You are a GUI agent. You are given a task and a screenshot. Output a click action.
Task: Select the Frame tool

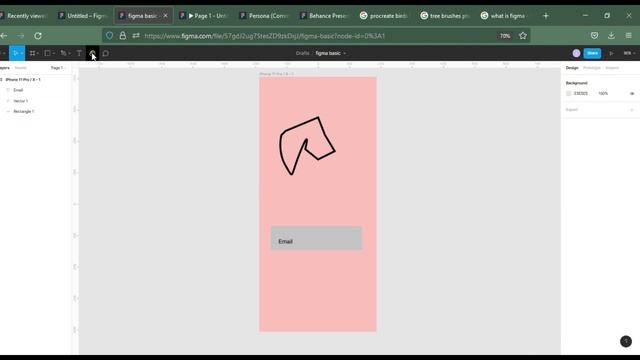(x=32, y=53)
